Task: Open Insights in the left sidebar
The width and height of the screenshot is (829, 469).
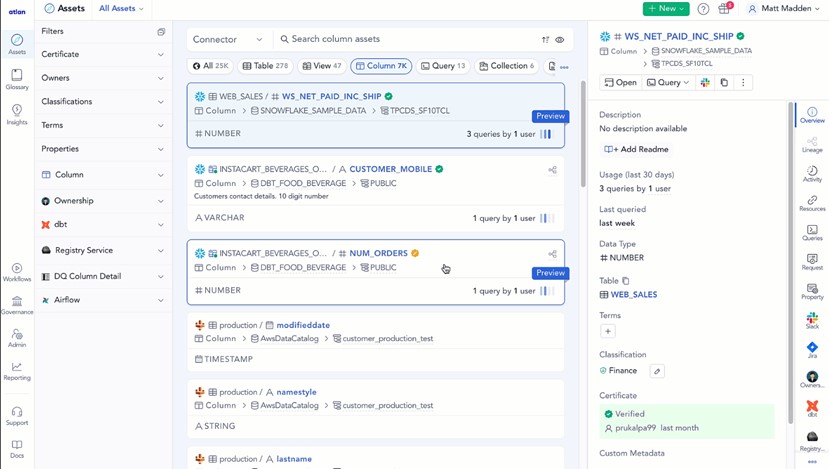Action: point(17,114)
